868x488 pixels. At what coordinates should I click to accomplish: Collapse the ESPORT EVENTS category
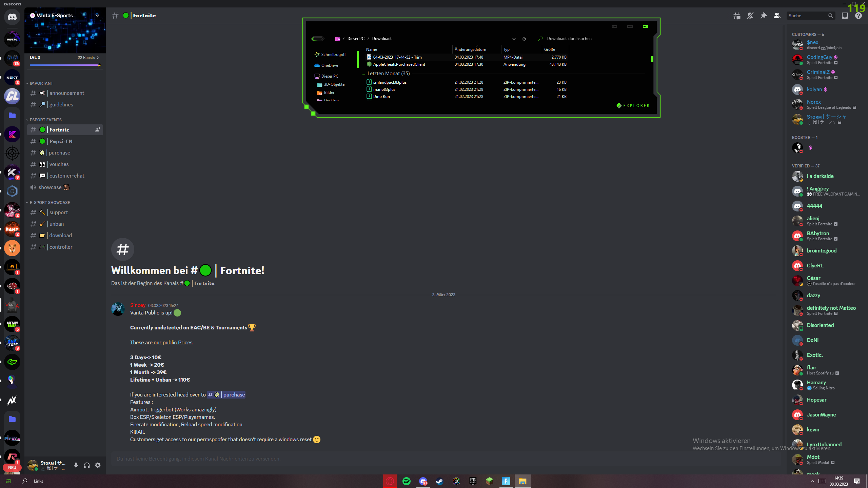click(45, 120)
